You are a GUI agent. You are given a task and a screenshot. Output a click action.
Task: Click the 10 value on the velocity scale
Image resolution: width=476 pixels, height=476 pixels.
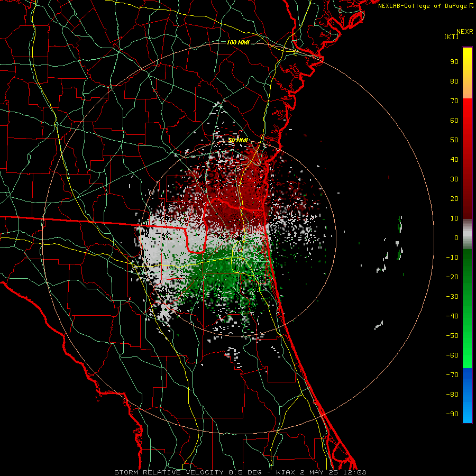point(454,218)
